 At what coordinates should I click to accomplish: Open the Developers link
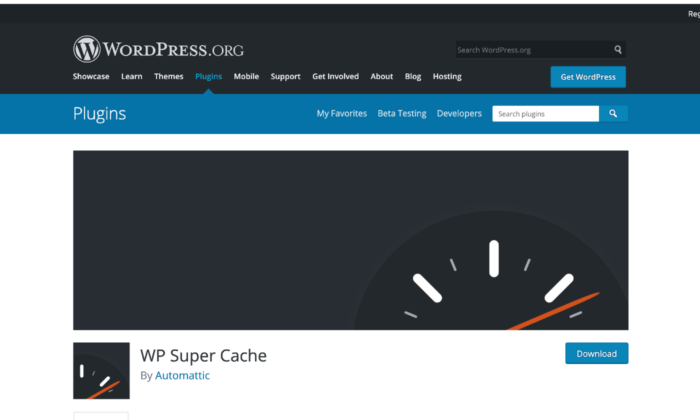point(459,113)
